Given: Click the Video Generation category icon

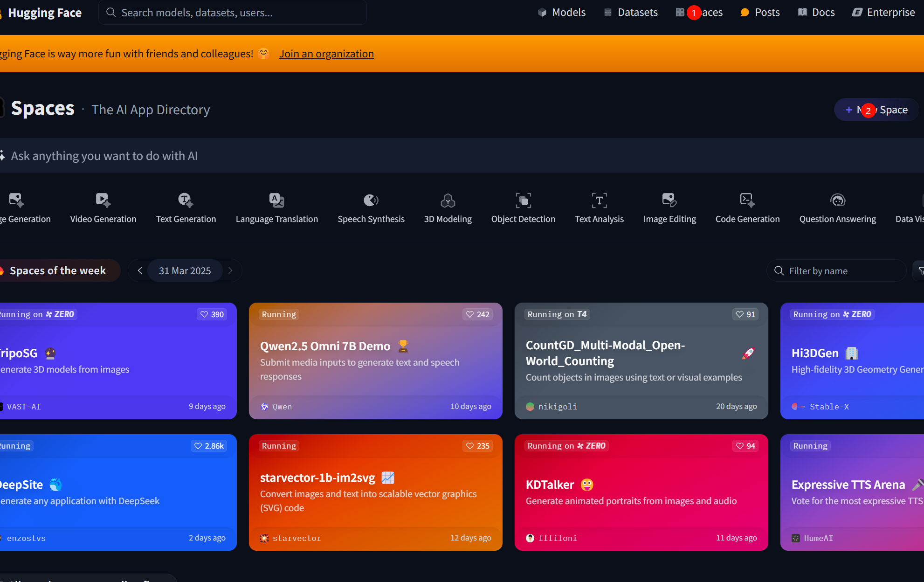Looking at the screenshot, I should click(x=103, y=200).
